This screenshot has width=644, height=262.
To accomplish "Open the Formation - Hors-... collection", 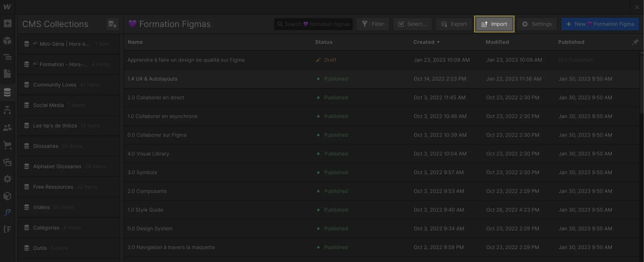I will tap(68, 64).
